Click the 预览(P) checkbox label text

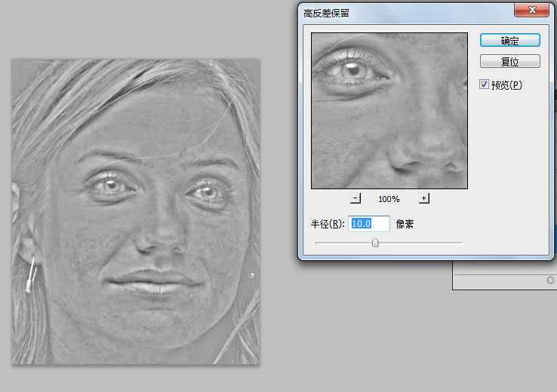click(x=506, y=85)
